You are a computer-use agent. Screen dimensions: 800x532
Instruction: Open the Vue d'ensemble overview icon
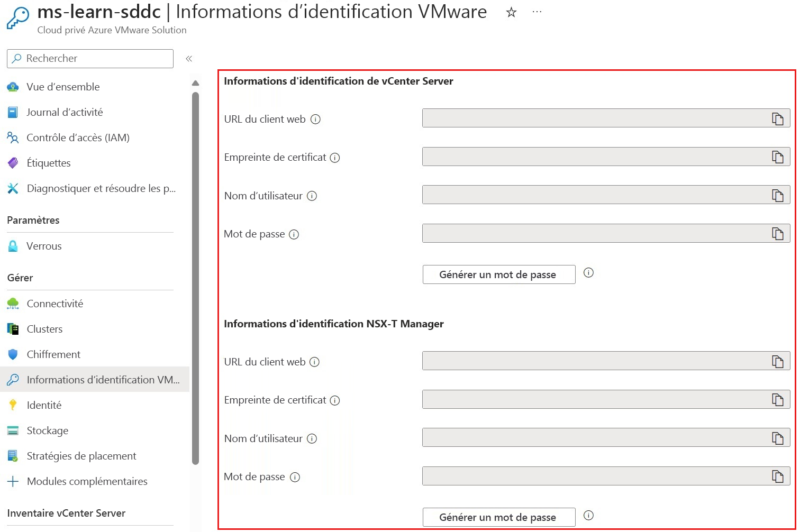[13, 87]
